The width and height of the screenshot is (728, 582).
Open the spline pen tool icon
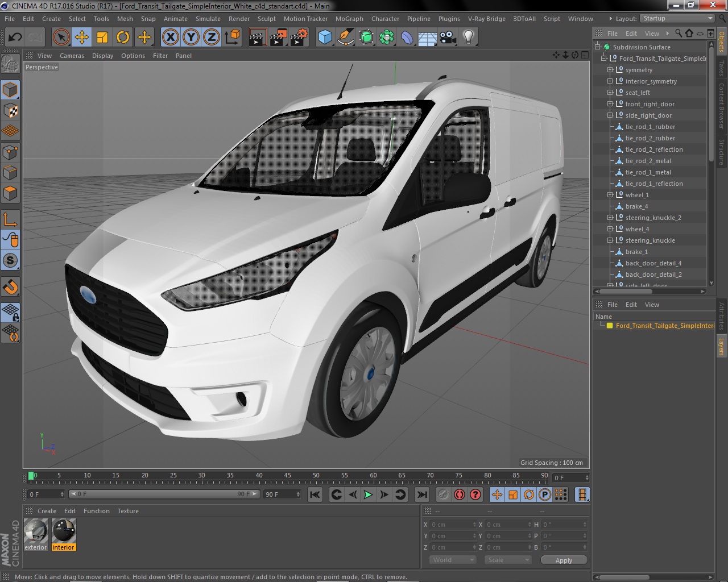pyautogui.click(x=346, y=38)
